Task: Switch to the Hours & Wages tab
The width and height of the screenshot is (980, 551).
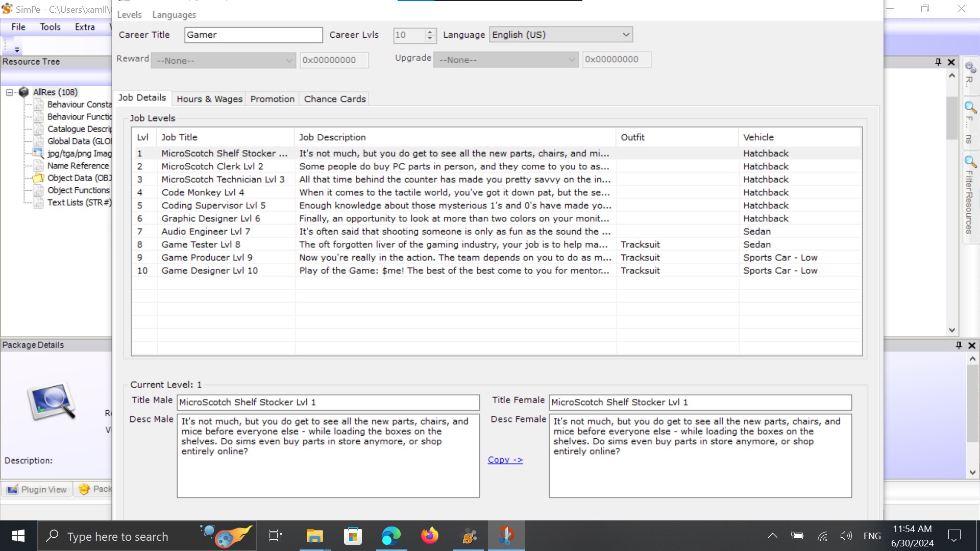Action: click(209, 99)
